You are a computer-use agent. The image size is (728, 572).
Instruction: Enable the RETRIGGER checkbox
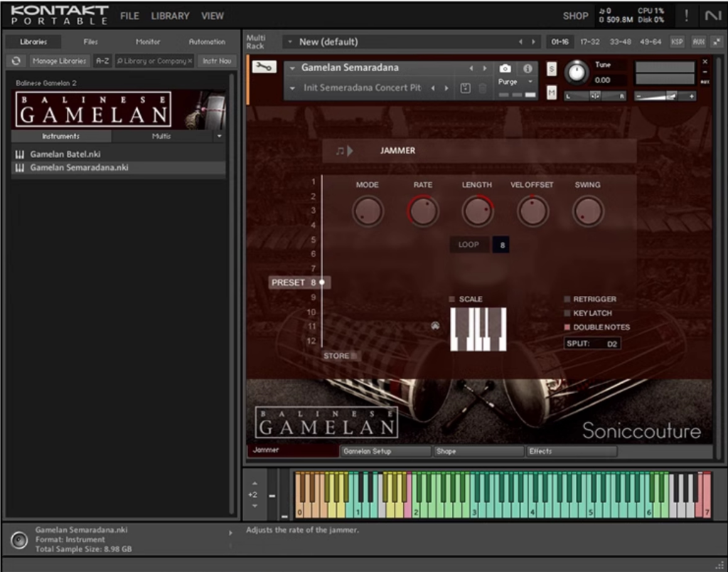pos(567,300)
